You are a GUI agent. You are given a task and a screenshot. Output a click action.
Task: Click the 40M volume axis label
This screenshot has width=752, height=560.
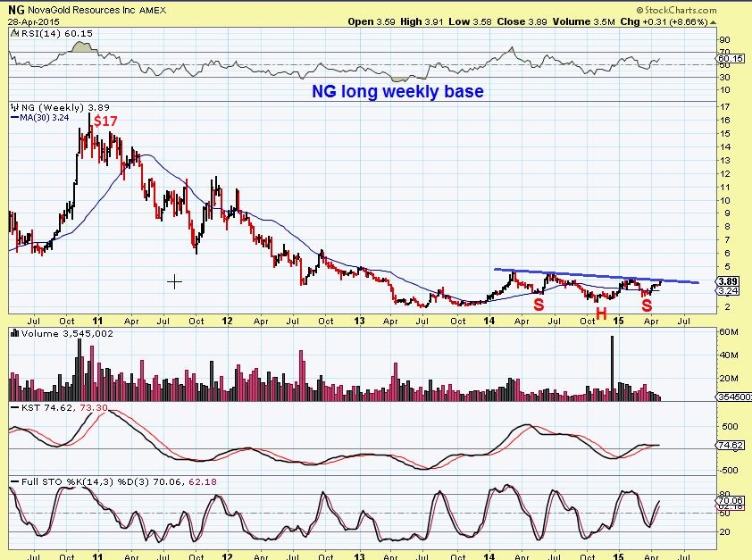[729, 355]
